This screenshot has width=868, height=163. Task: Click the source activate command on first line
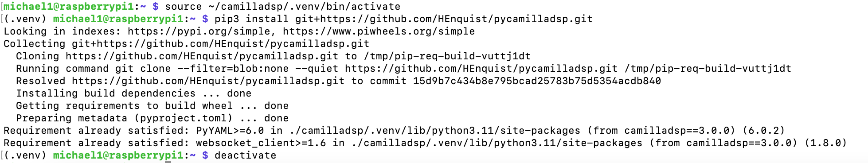click(x=282, y=7)
